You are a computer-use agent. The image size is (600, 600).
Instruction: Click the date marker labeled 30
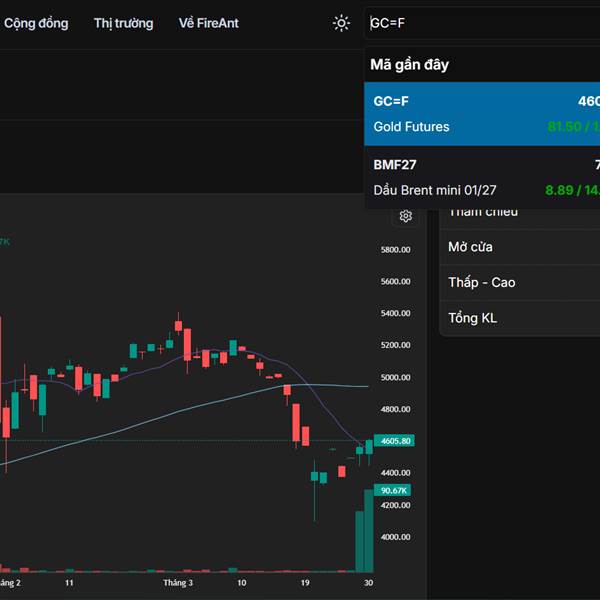[368, 582]
